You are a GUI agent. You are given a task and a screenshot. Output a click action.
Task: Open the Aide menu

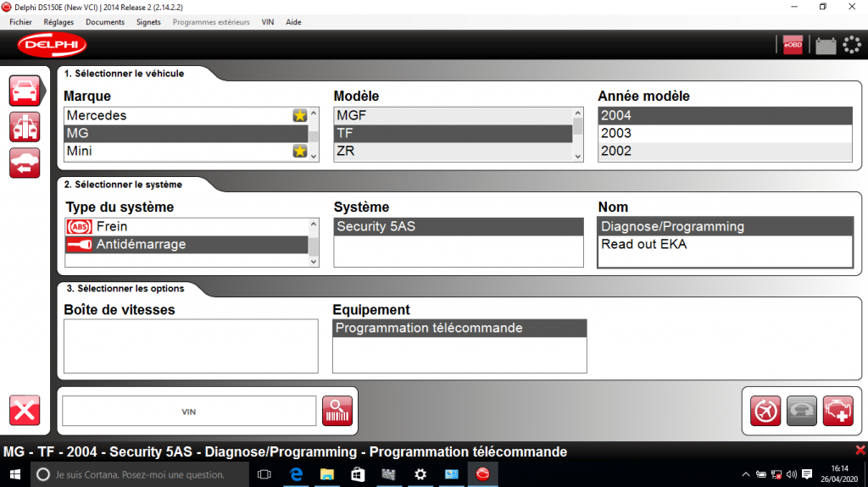[x=293, y=22]
